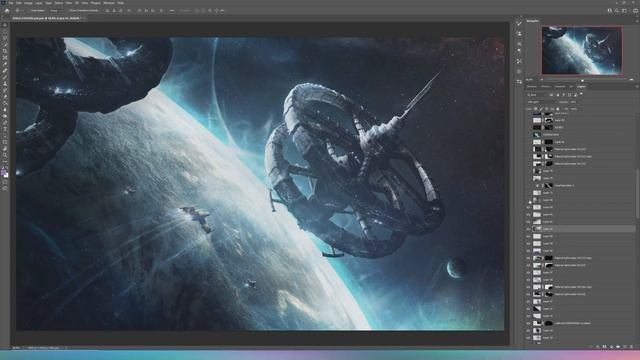Open the Help menu
Image resolution: width=640 pixels, height=360 pixels.
(x=120, y=3)
